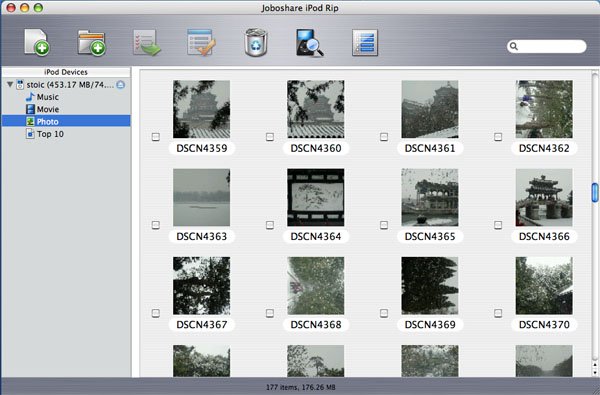Eject the stoic iPod device
The width and height of the screenshot is (600, 395).
(121, 85)
